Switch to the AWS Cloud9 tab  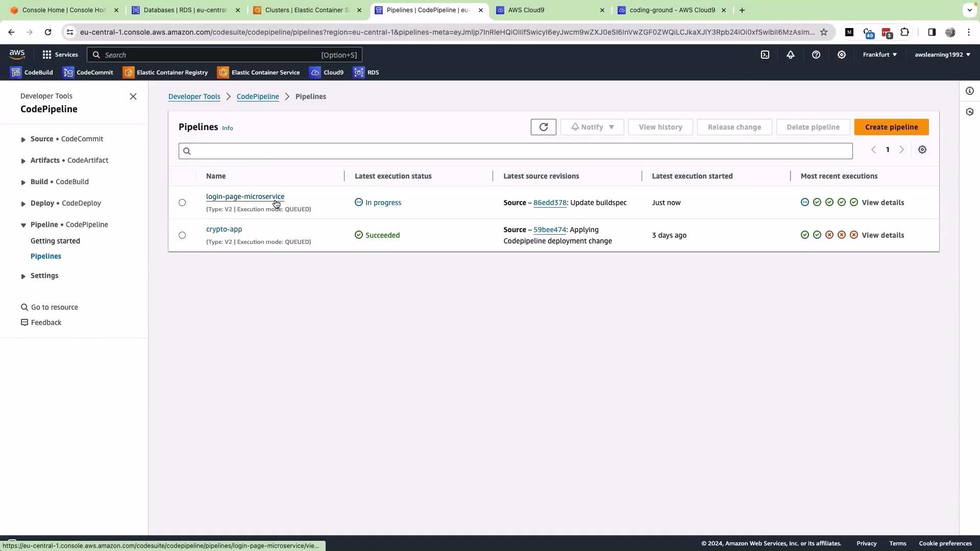(x=550, y=10)
